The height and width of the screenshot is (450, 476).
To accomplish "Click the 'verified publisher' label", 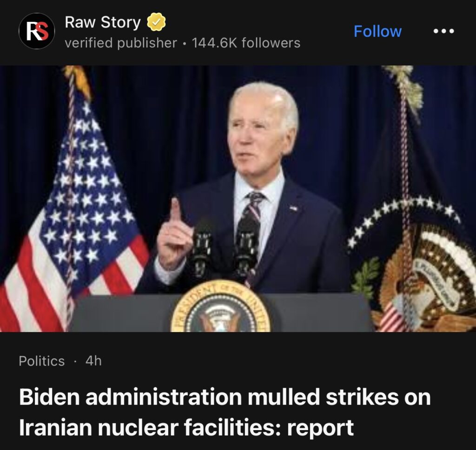I will coord(121,43).
